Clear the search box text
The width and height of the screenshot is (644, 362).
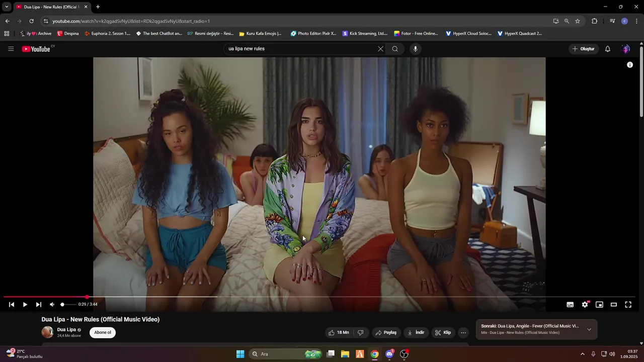(380, 49)
